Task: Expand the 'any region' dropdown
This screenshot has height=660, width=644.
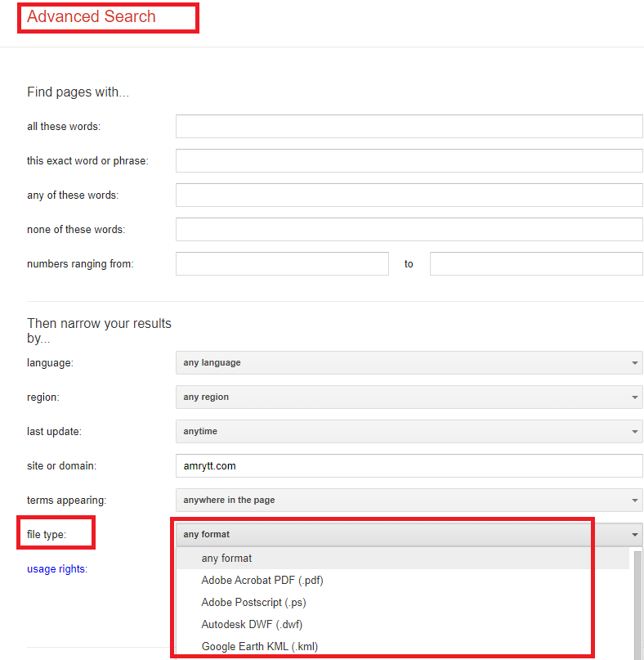Action: coord(409,397)
